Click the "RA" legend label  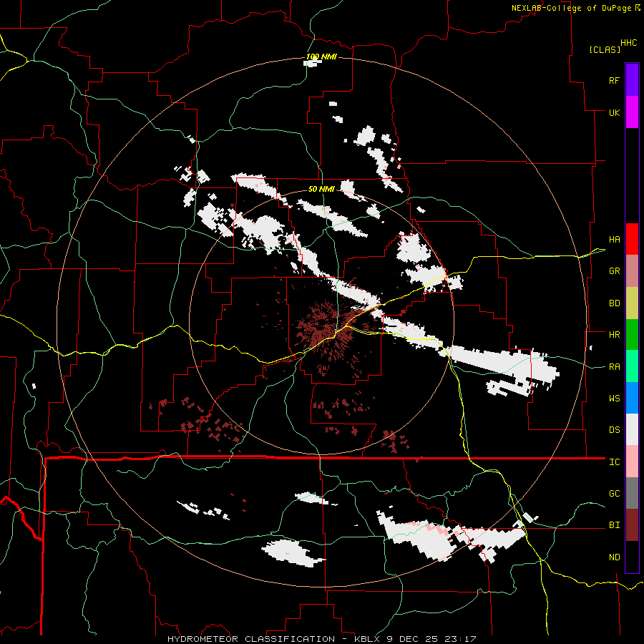(614, 367)
